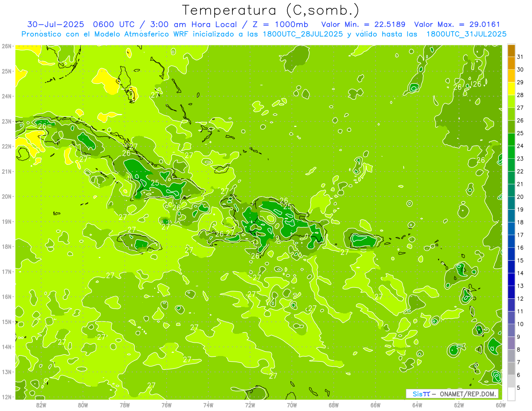Image resolution: width=532 pixels, height=411 pixels.
Task: Click the dark blue swatch between 13 and 14
Action: click(511, 279)
